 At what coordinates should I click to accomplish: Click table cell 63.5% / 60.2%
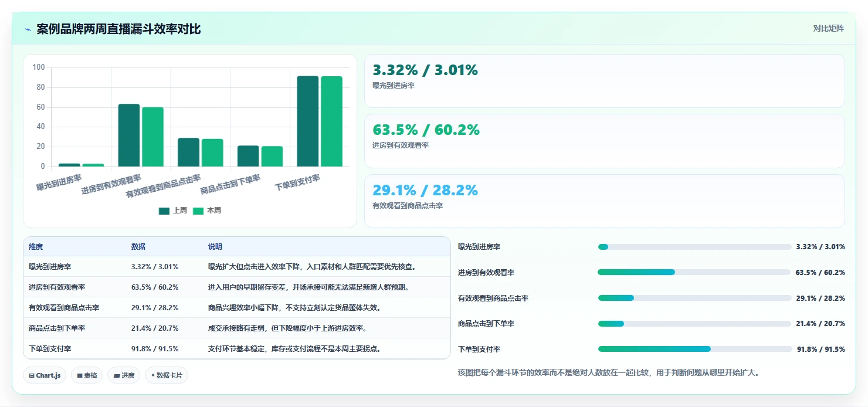coord(155,287)
